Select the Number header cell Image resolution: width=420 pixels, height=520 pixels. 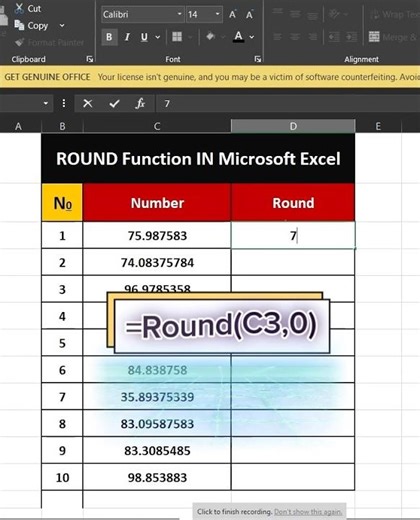point(157,203)
